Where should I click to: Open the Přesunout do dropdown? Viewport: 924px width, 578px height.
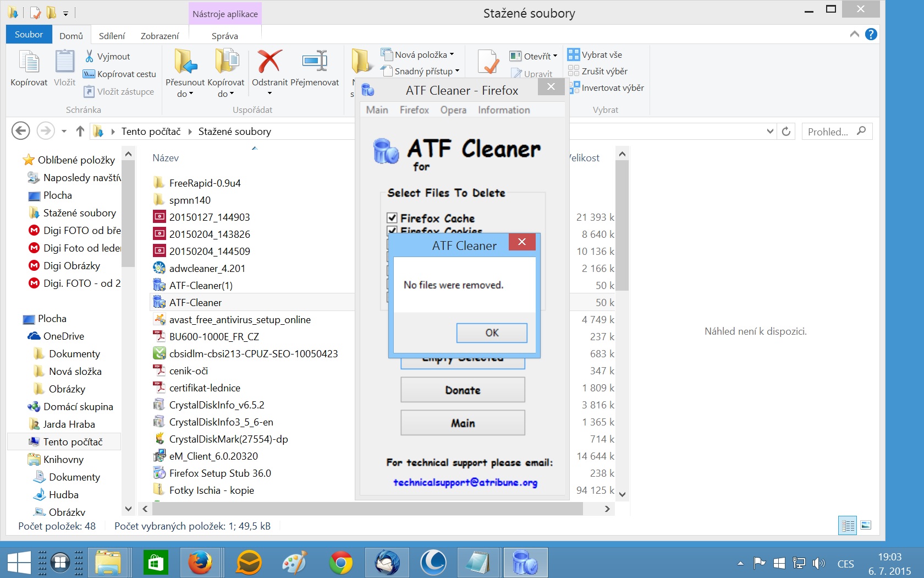[x=185, y=73]
